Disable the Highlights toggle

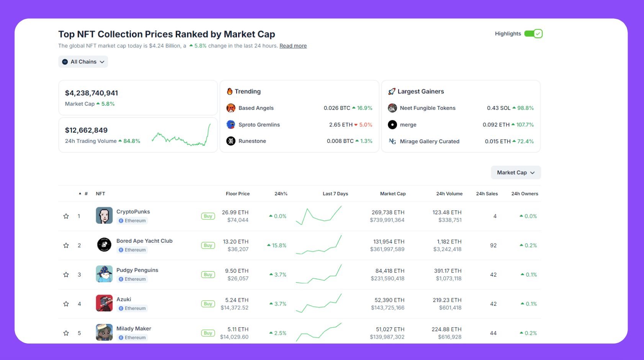pos(533,33)
